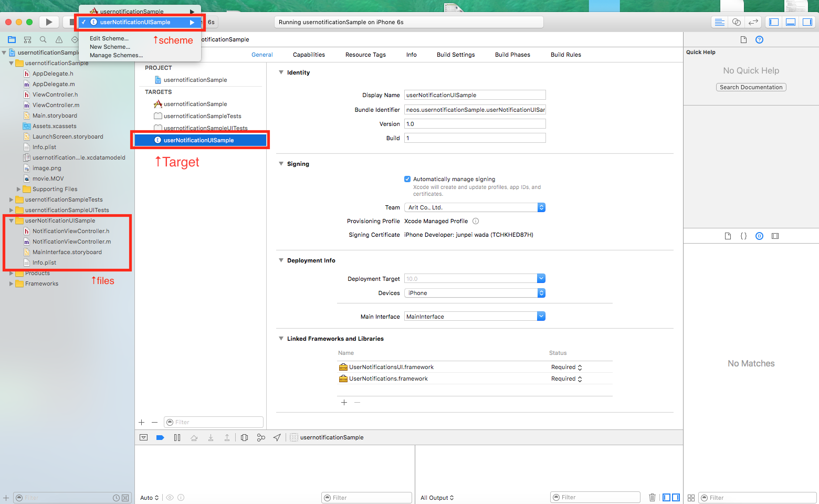Screen dimensions: 819x504
Task: Open the Code Snippet library
Action: pyautogui.click(x=743, y=236)
